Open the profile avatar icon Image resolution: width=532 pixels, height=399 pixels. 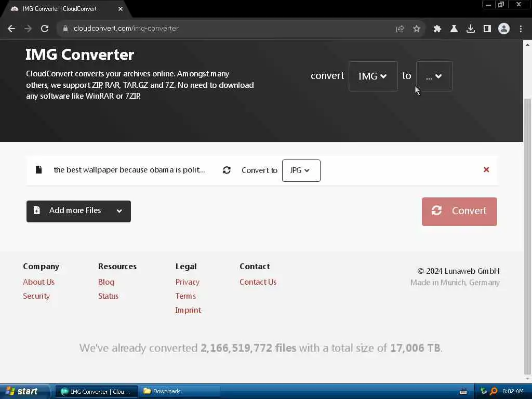click(504, 29)
